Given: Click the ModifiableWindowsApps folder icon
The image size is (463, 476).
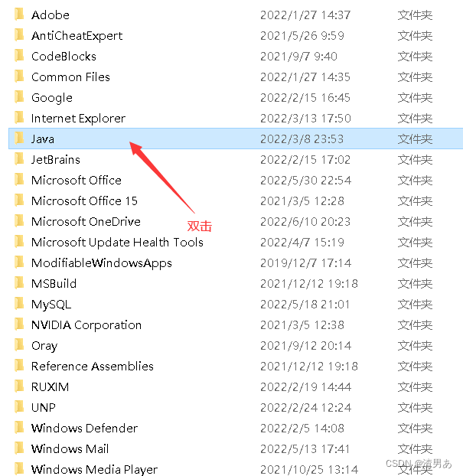Looking at the screenshot, I should click(x=19, y=262).
